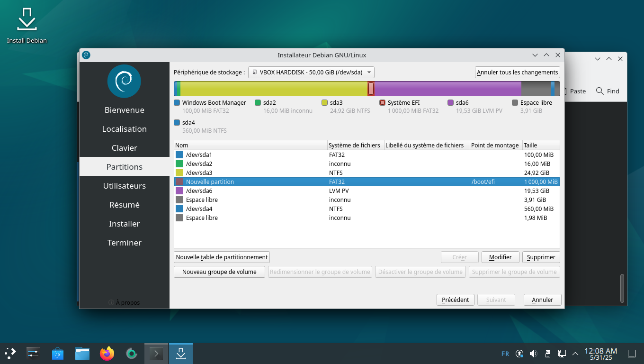Screen dimensions: 644x364
Task: Open the volume control tray icon
Action: point(534,354)
